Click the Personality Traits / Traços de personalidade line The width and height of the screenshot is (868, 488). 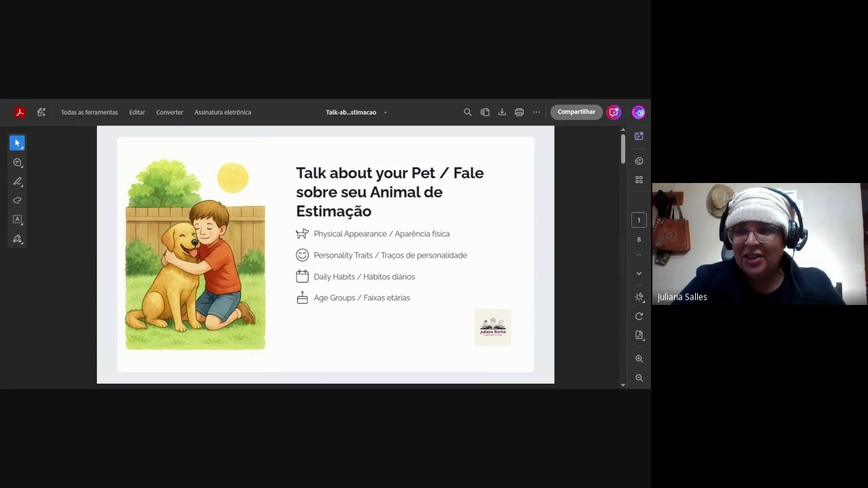pyautogui.click(x=391, y=256)
